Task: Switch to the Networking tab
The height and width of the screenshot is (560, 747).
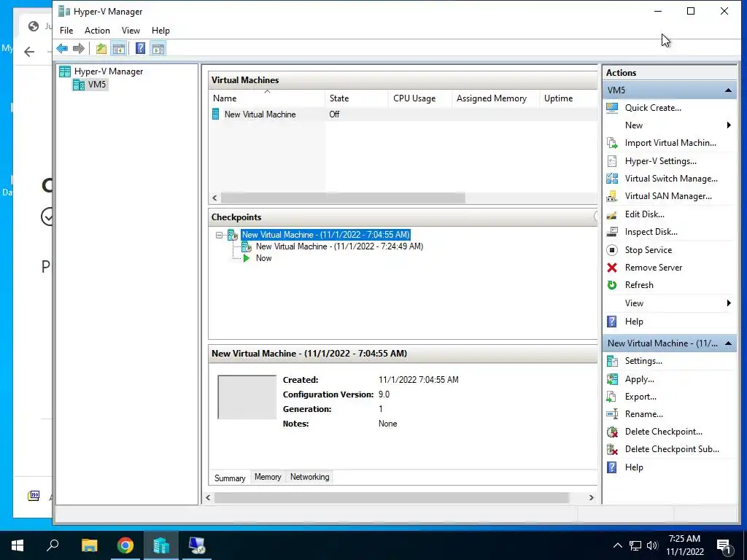Action: 309,477
